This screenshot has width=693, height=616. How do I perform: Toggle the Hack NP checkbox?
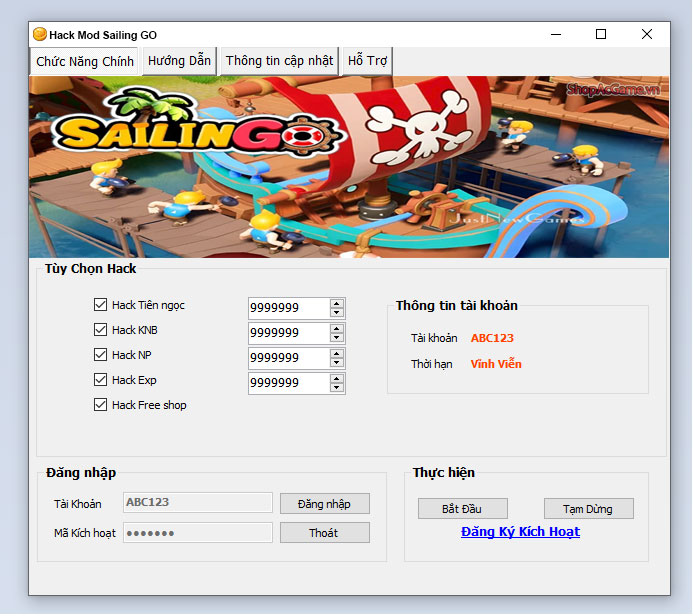point(100,354)
